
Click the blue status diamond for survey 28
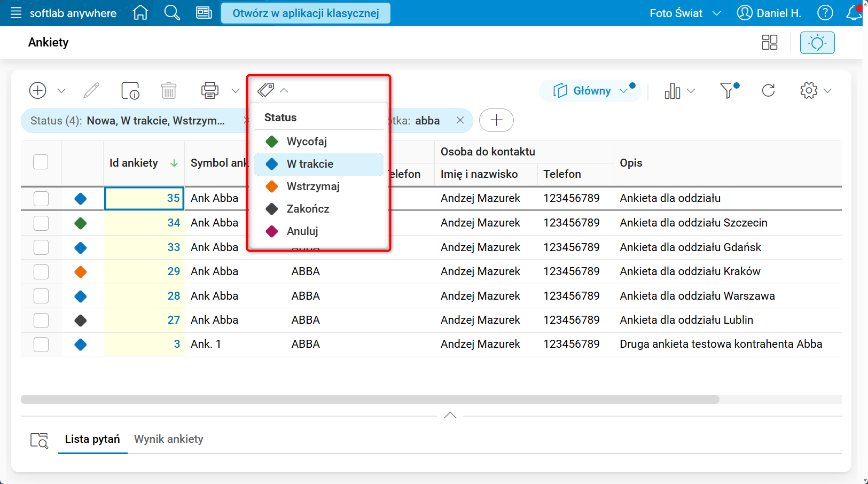(81, 296)
